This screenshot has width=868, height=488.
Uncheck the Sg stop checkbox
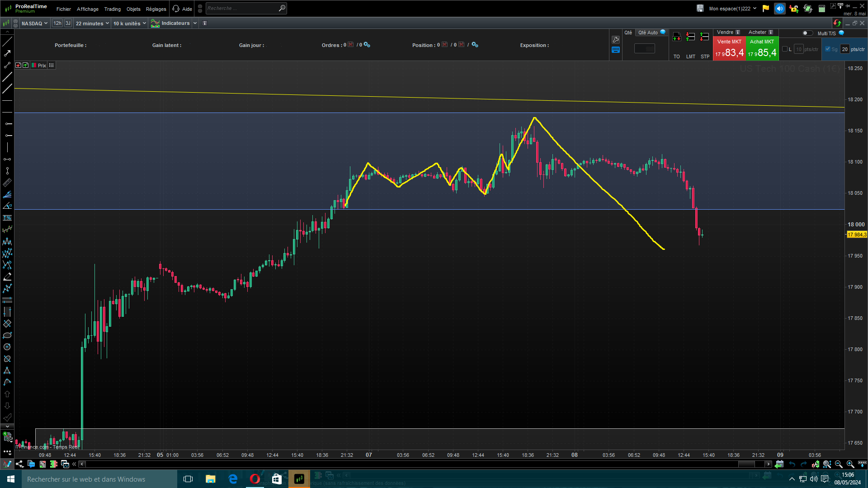pos(828,49)
